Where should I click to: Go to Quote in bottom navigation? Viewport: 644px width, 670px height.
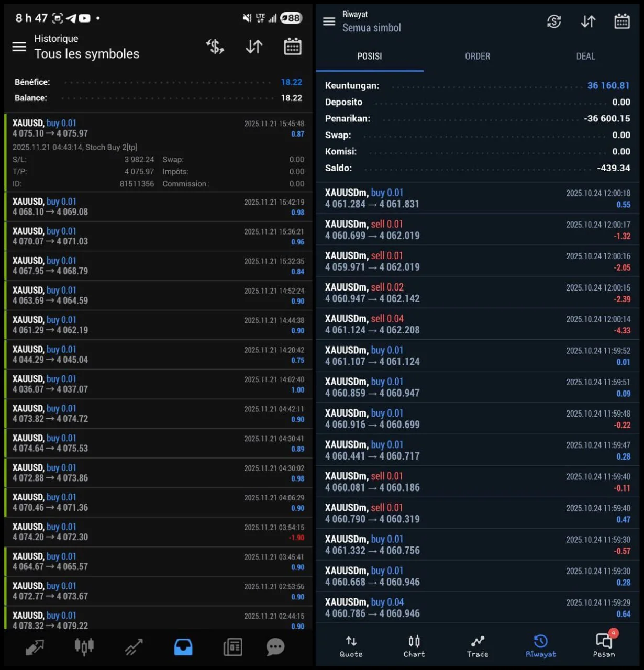[x=351, y=646]
